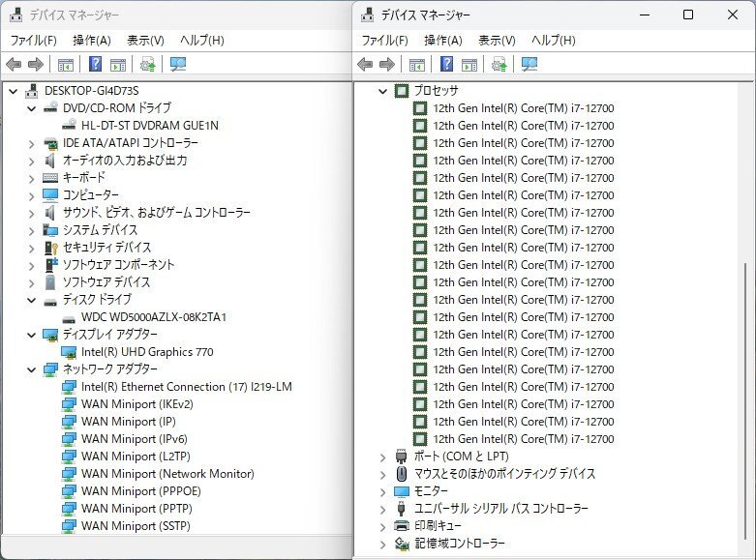Expand the モニター node
The width and height of the screenshot is (756, 560).
382,492
